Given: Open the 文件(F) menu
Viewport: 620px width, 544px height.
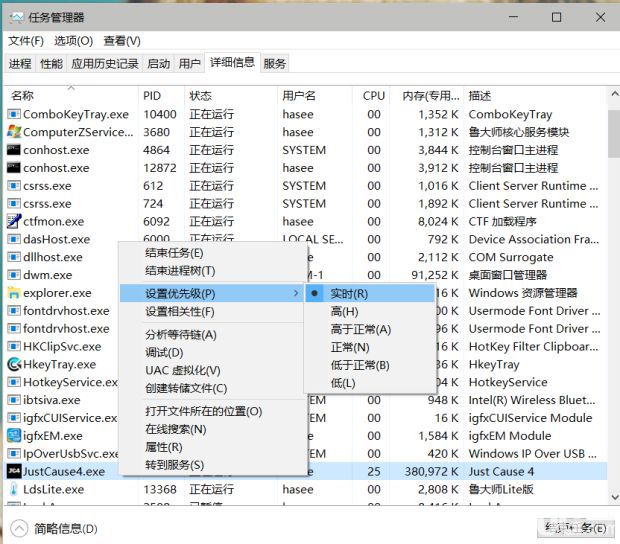Looking at the screenshot, I should [x=26, y=41].
